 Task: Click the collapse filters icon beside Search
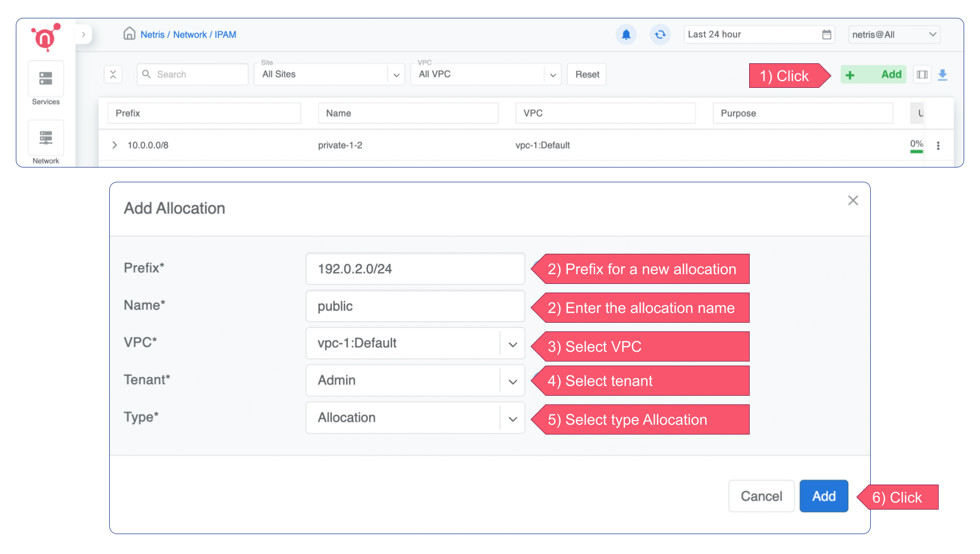pyautogui.click(x=113, y=74)
